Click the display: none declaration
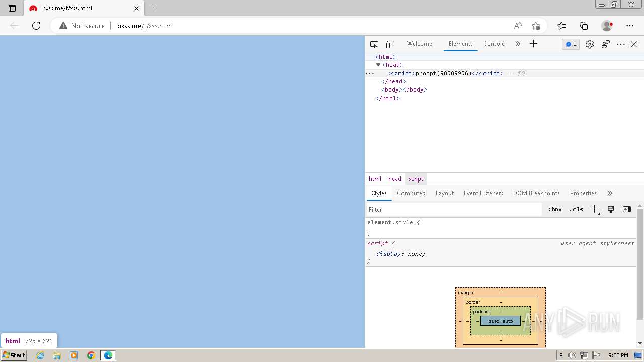 [x=400, y=254]
